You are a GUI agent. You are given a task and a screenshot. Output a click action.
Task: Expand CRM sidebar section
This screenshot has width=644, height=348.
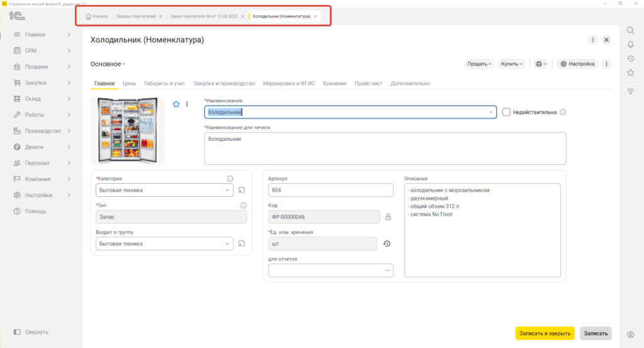click(x=42, y=50)
